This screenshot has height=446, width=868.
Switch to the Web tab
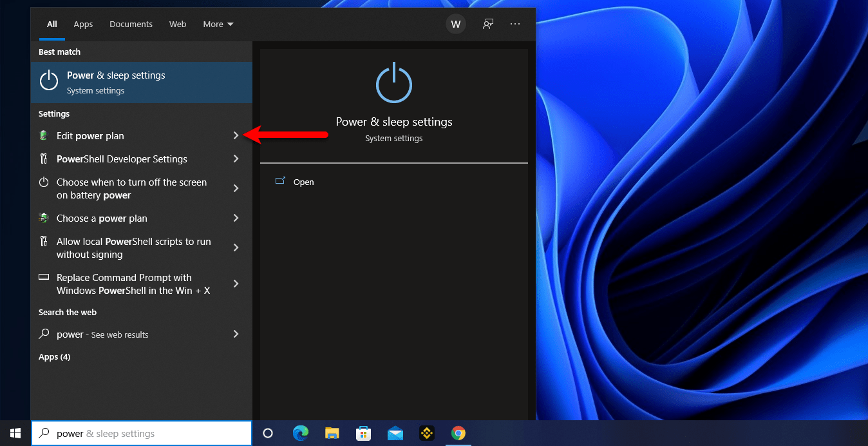coord(178,24)
